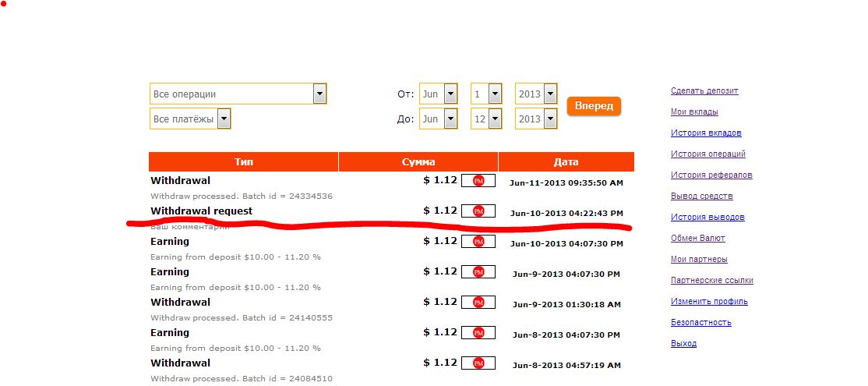The width and height of the screenshot is (868, 386).
Task: Click the 'Тип' column header
Action: pos(243,162)
